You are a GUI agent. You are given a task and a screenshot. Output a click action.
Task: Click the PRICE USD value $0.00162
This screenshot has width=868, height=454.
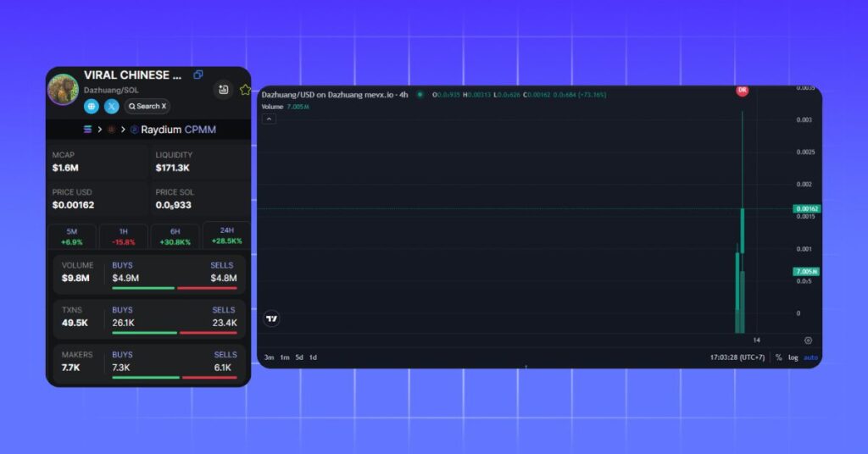tap(73, 205)
